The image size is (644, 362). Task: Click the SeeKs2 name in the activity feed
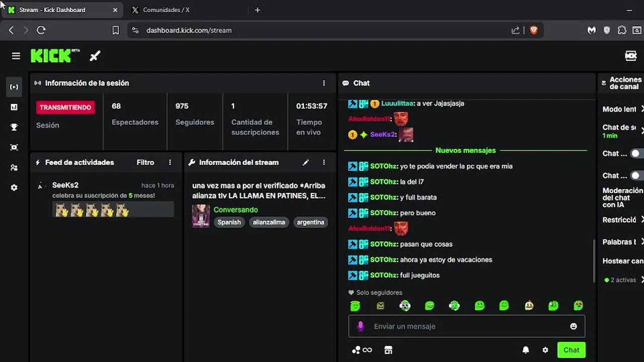coord(65,185)
